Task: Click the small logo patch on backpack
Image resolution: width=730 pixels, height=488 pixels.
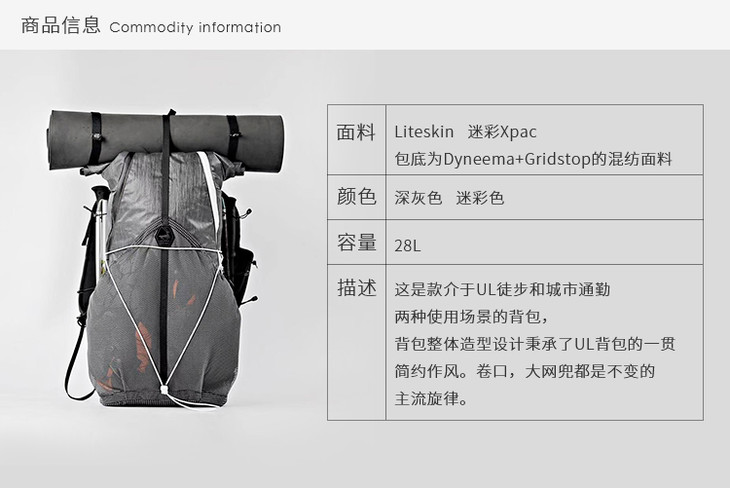Action: pyautogui.click(x=163, y=236)
